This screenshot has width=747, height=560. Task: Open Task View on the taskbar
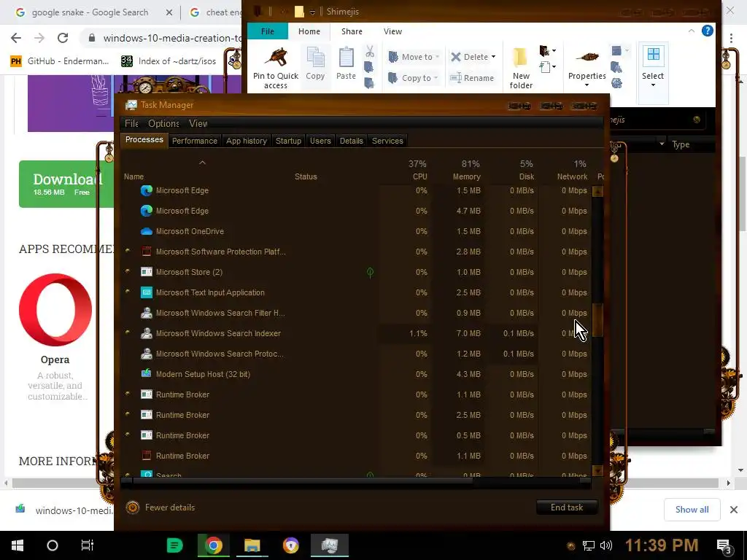pyautogui.click(x=88, y=545)
